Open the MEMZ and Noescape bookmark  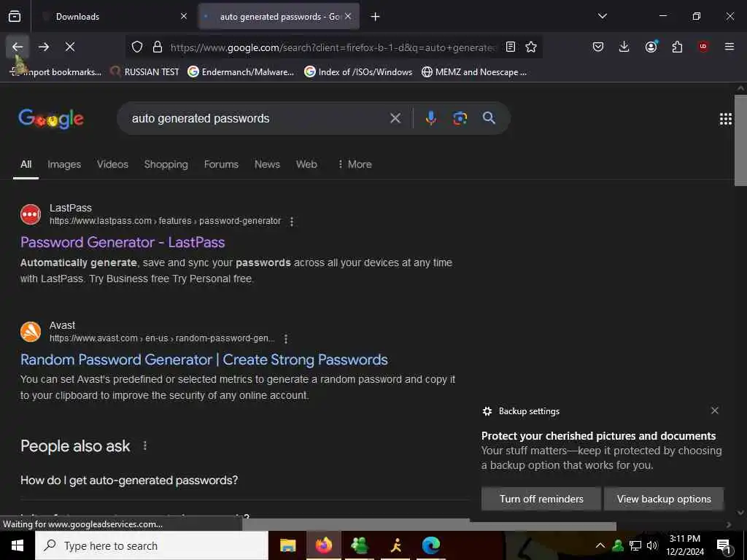click(474, 72)
